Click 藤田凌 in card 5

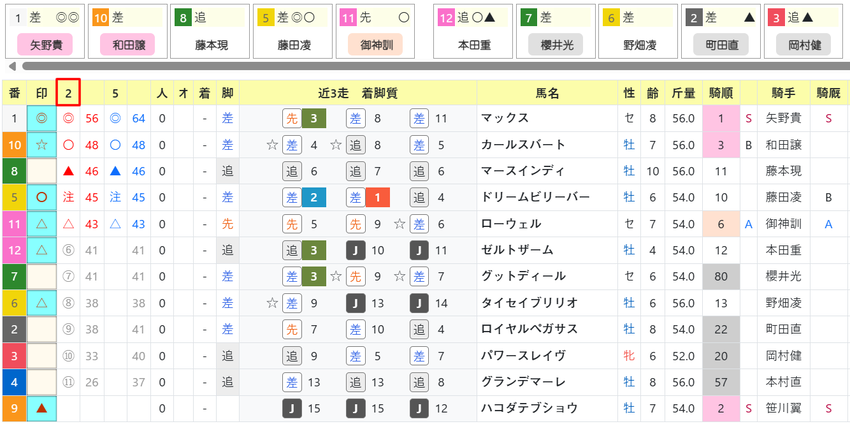click(293, 46)
